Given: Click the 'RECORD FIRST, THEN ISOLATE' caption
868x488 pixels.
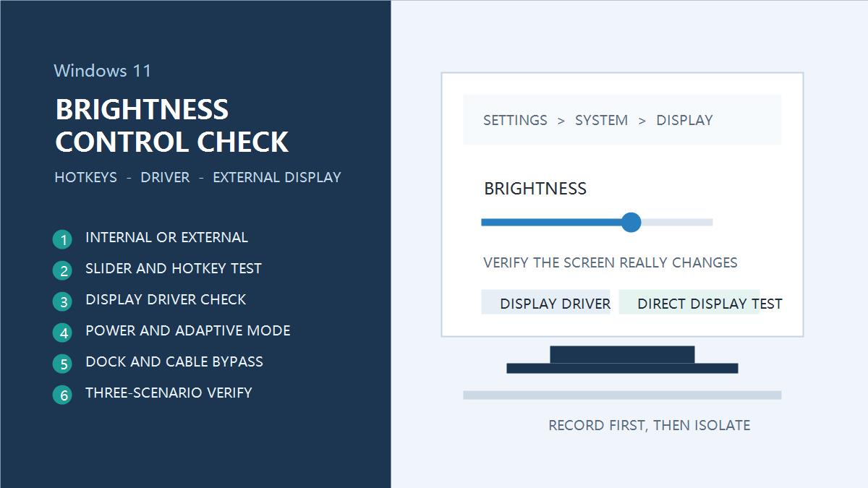Looking at the screenshot, I should pyautogui.click(x=650, y=425).
